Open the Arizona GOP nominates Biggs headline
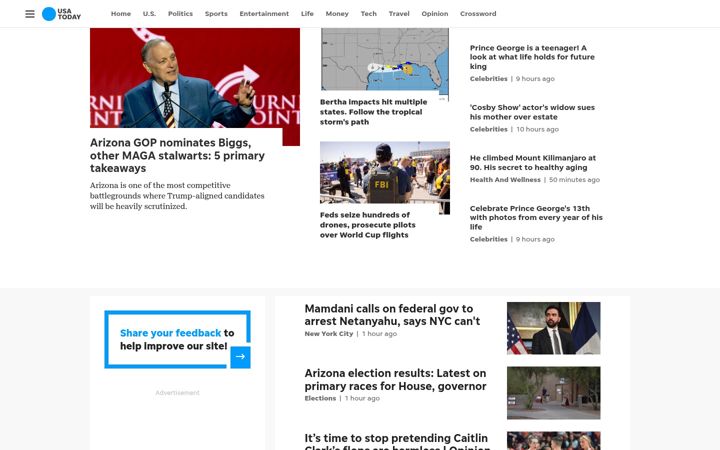This screenshot has height=450, width=720. coord(177,155)
